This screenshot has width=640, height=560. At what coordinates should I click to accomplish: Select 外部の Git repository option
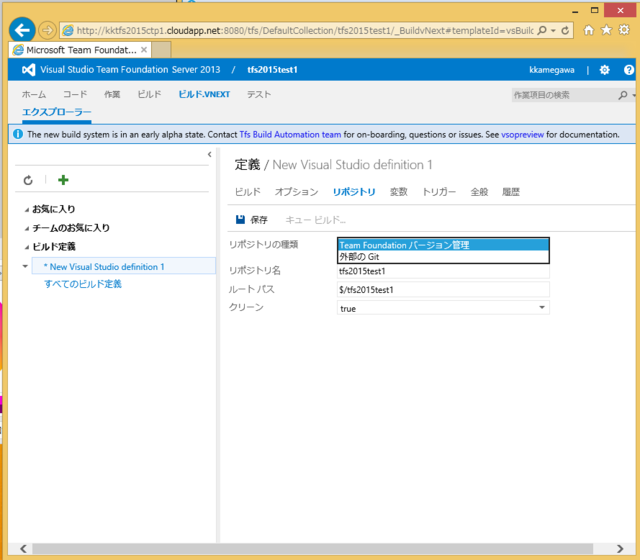point(443,257)
